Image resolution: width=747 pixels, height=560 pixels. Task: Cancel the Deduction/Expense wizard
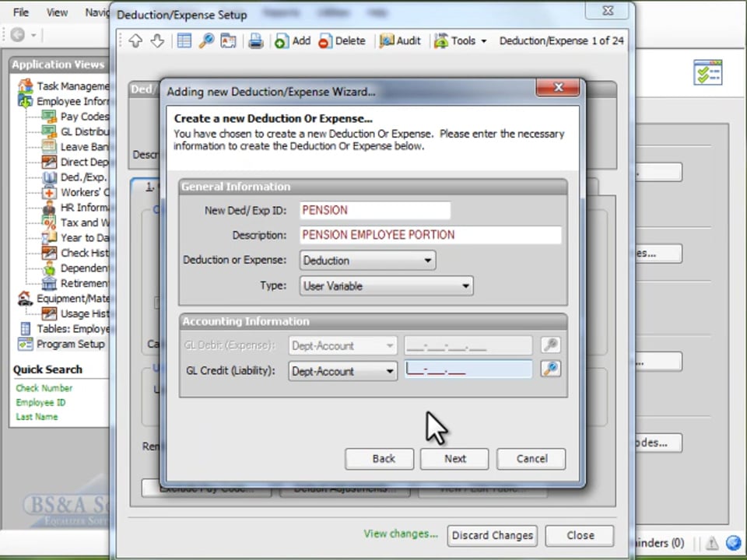531,459
